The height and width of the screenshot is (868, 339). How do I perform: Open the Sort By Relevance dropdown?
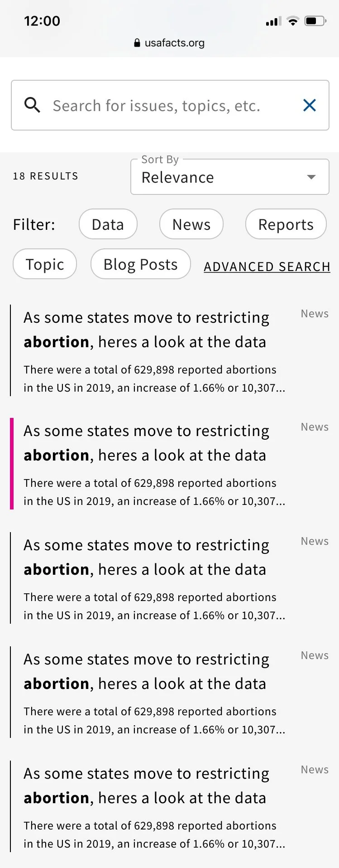230,177
